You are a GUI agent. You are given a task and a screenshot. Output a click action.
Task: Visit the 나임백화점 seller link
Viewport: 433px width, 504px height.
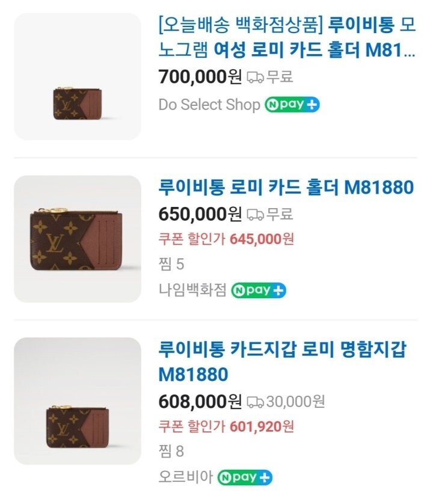[x=192, y=290]
